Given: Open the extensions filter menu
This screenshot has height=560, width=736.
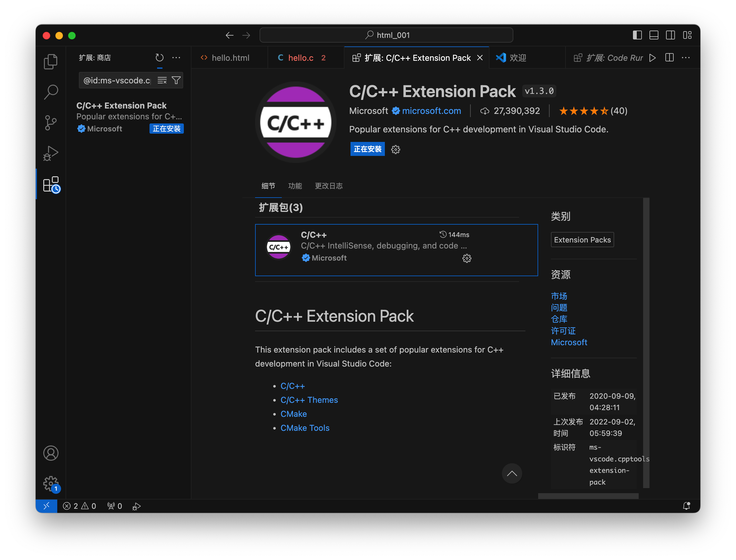Looking at the screenshot, I should (176, 80).
